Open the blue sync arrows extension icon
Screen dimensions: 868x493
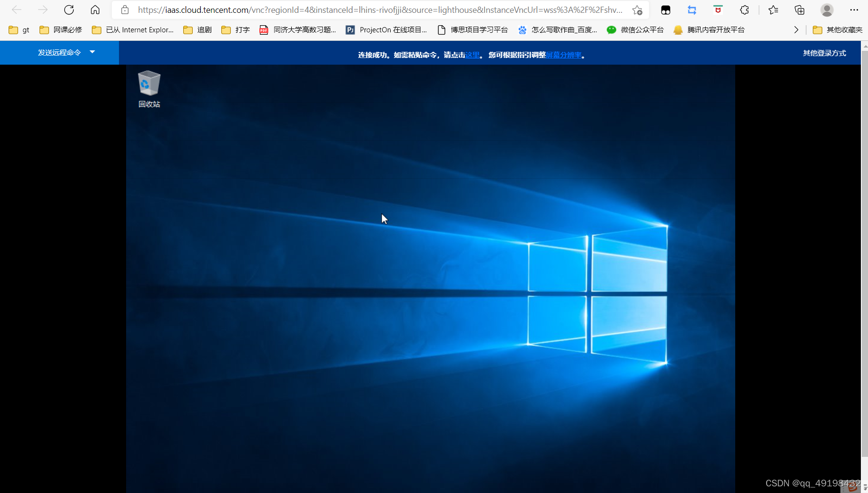click(x=692, y=10)
